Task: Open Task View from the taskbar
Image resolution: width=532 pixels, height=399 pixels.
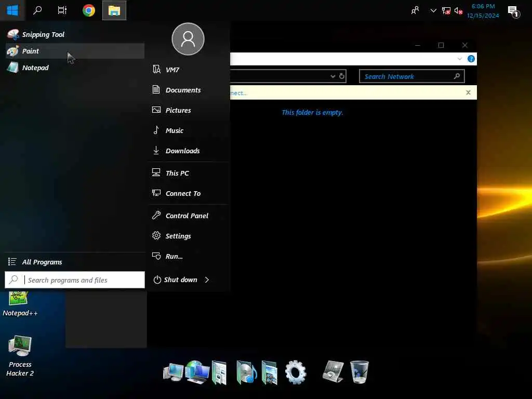Action: [62, 10]
